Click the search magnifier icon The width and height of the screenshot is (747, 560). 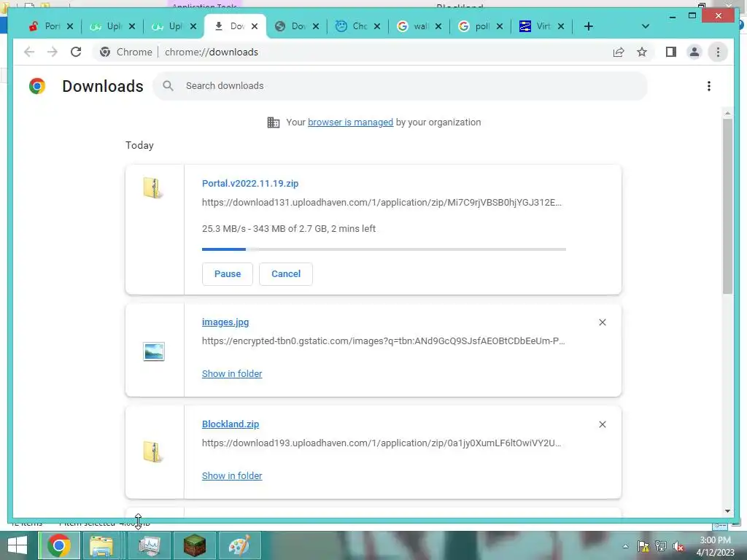[168, 86]
